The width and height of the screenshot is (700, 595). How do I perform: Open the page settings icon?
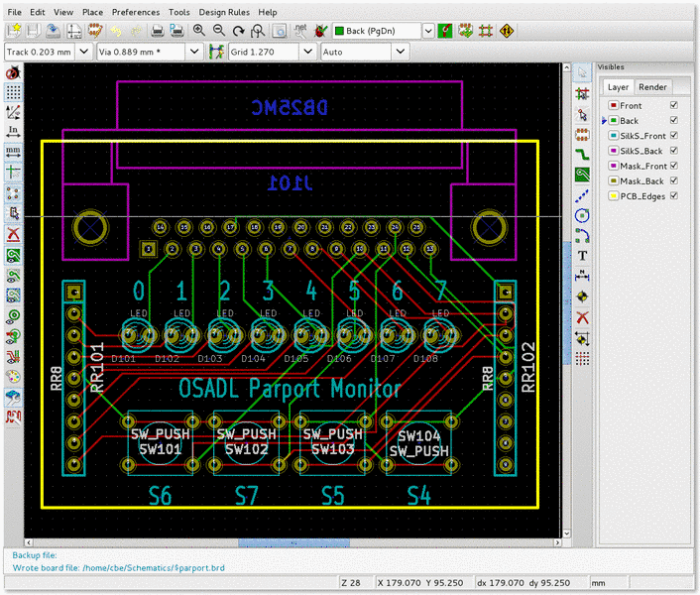(x=74, y=31)
